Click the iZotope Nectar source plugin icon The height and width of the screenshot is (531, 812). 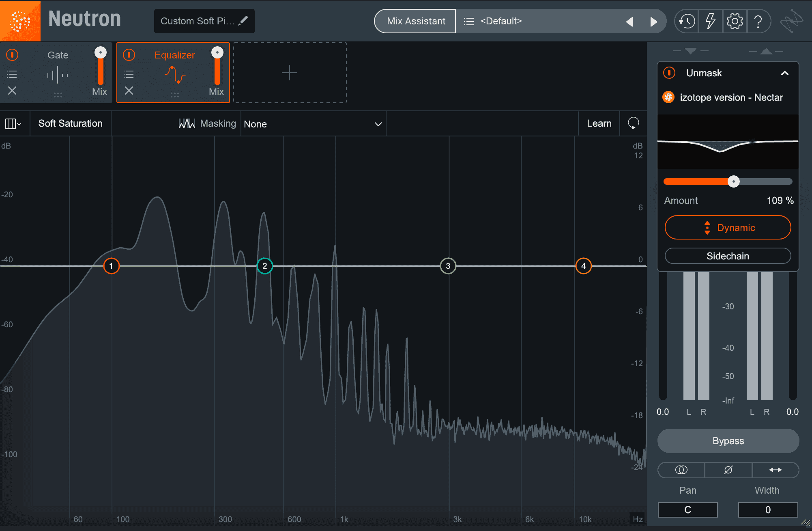point(668,97)
